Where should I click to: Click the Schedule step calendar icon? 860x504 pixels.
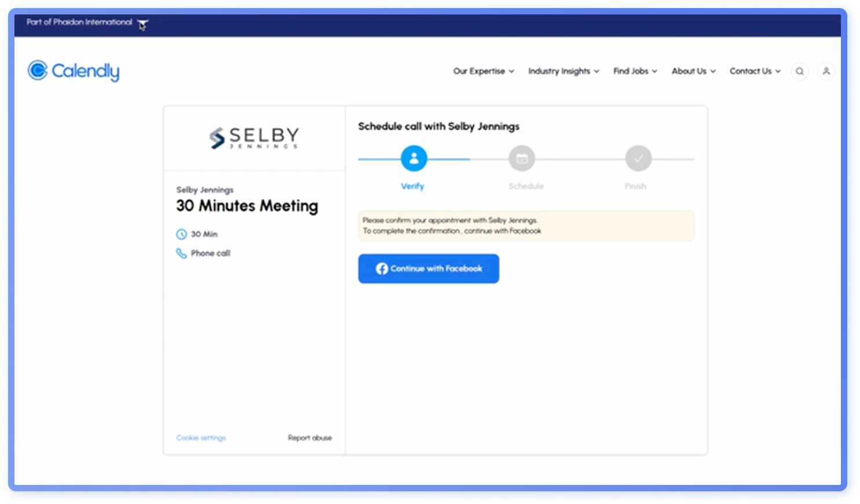coord(522,158)
